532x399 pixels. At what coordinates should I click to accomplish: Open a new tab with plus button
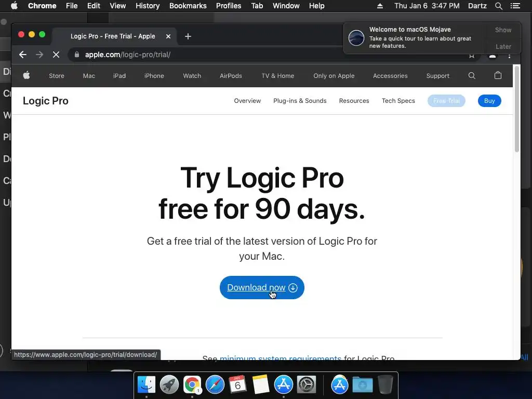coord(188,36)
